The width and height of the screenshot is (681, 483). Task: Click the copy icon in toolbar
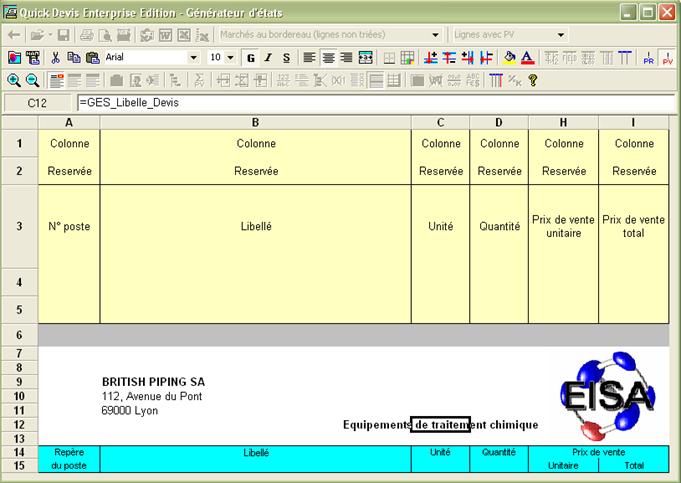(74, 58)
